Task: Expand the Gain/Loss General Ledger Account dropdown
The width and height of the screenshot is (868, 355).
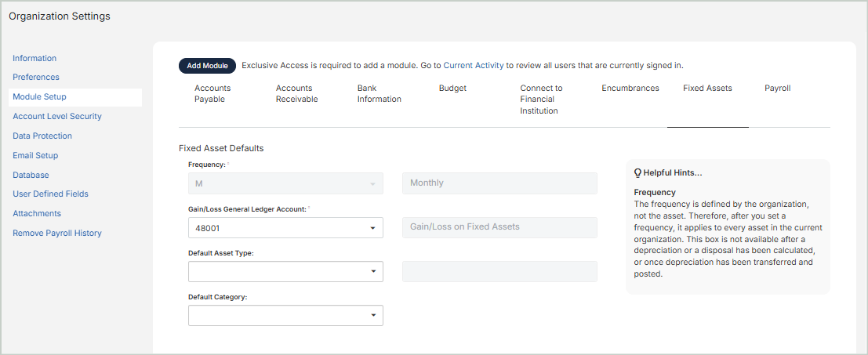Action: (372, 228)
